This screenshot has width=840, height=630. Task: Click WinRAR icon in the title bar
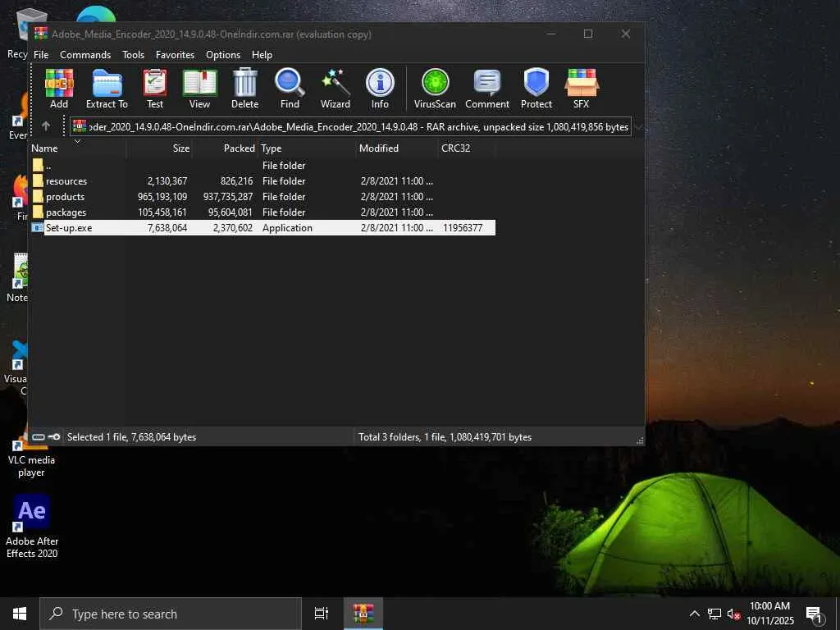[x=41, y=34]
